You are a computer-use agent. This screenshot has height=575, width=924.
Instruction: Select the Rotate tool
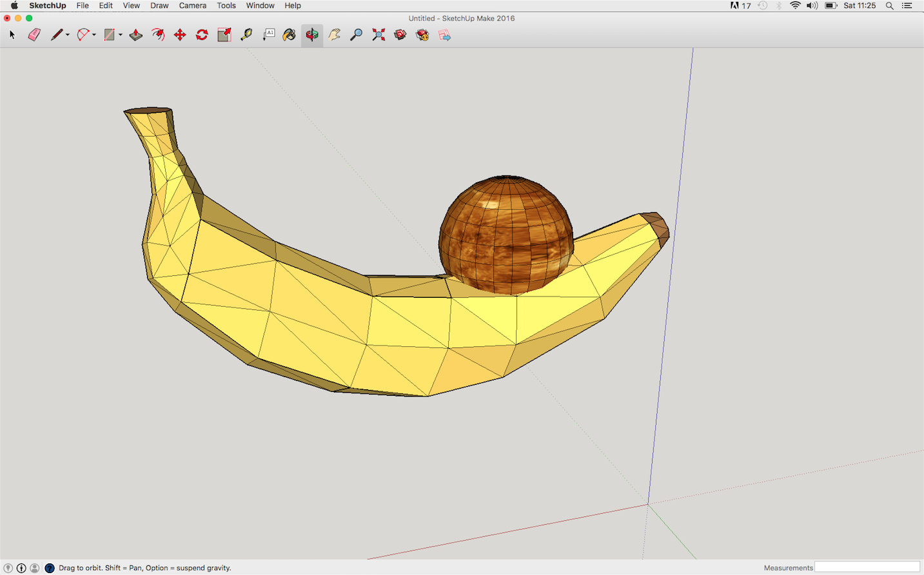click(202, 35)
